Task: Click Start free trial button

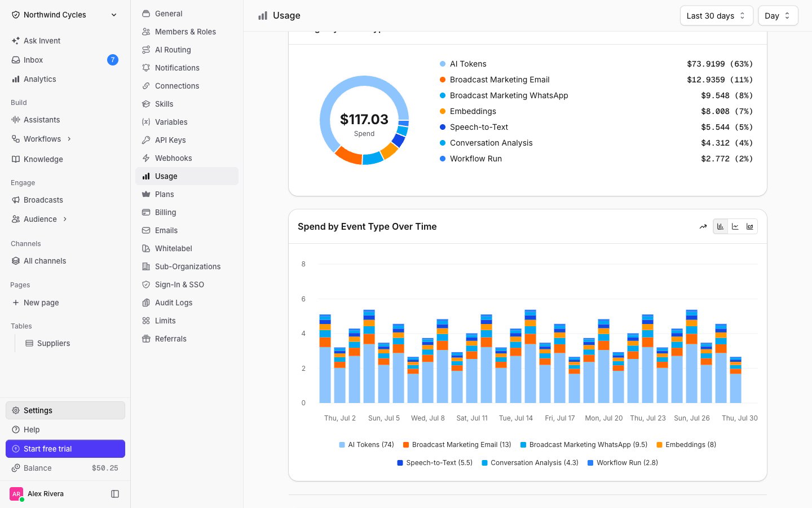Action: [65, 449]
